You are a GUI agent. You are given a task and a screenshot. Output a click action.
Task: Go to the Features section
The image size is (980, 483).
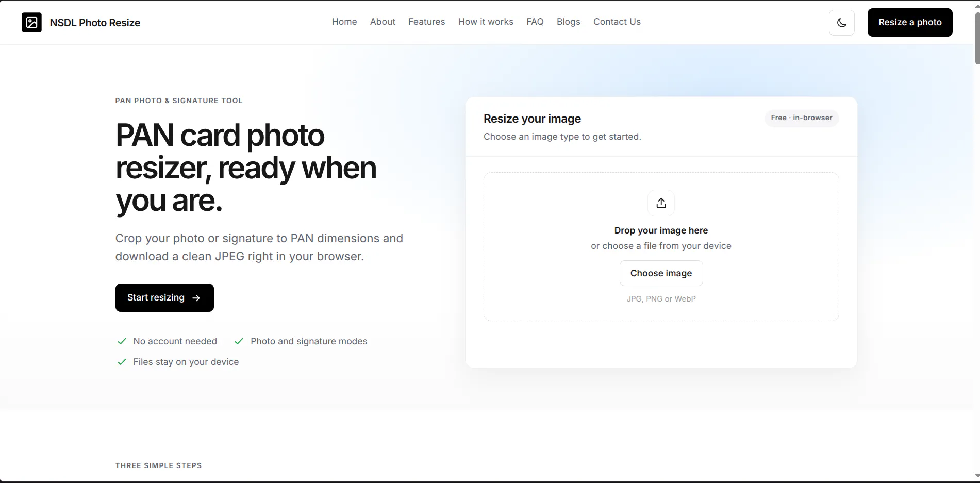tap(426, 22)
